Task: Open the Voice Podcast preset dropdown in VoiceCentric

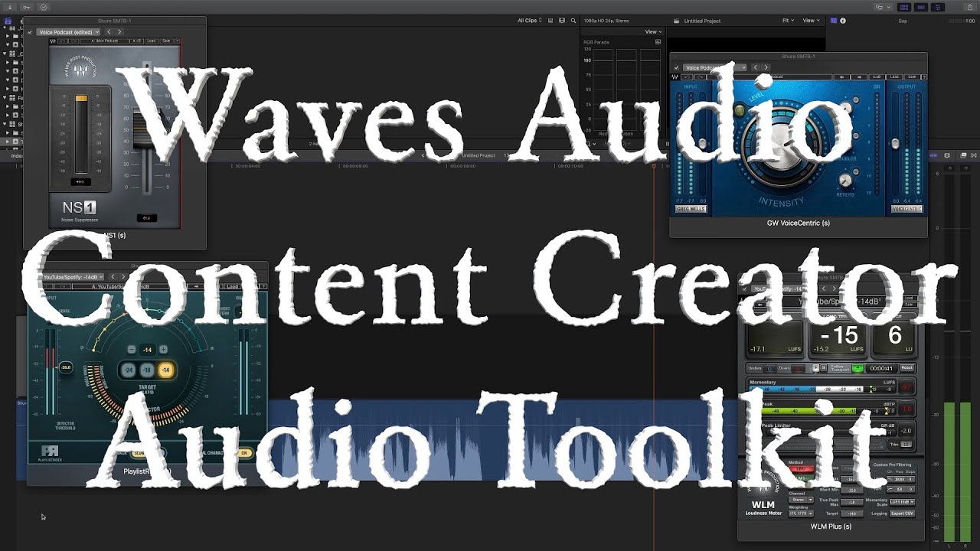Action: 714,67
